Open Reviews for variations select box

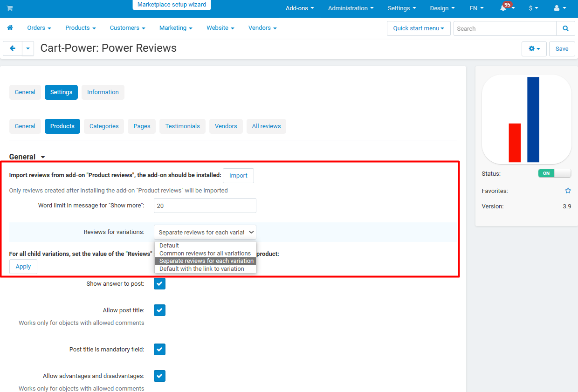[205, 232]
